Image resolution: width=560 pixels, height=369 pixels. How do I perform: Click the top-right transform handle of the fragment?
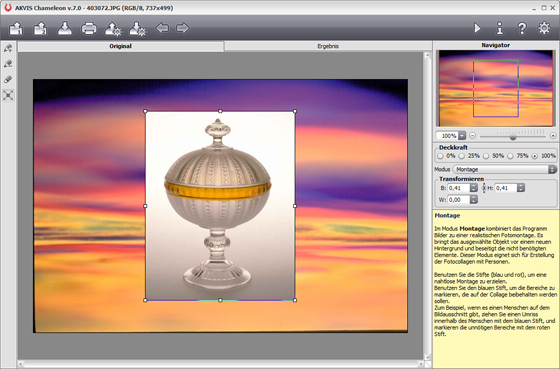295,111
